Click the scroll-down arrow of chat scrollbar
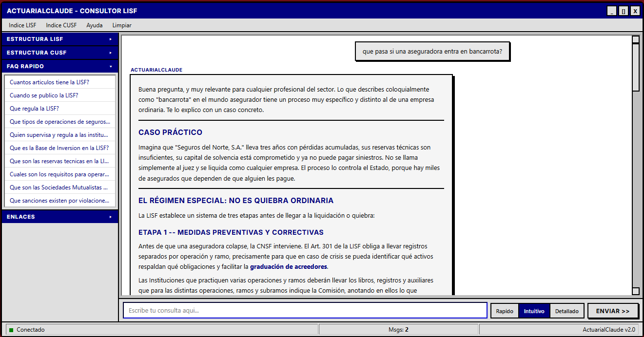 tap(636, 291)
